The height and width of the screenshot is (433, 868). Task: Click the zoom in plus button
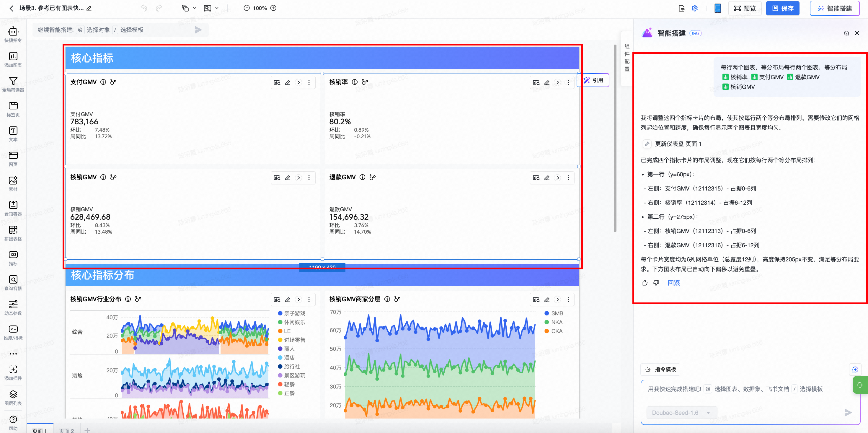tap(273, 8)
